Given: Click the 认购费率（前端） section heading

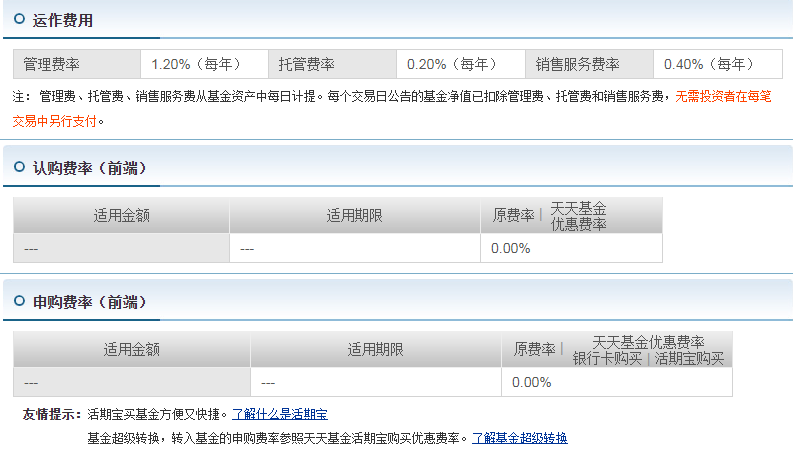Looking at the screenshot, I should (90, 168).
